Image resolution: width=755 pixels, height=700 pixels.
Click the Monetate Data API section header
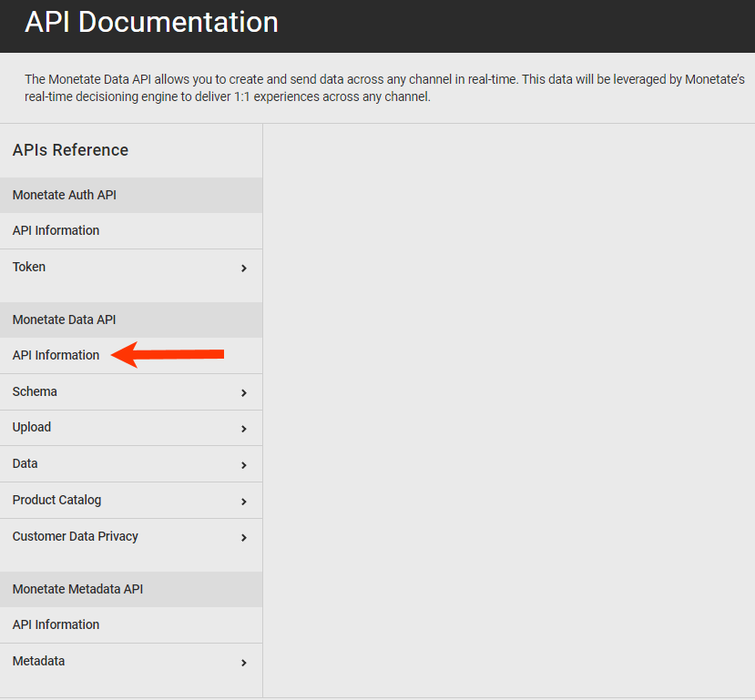pos(64,320)
